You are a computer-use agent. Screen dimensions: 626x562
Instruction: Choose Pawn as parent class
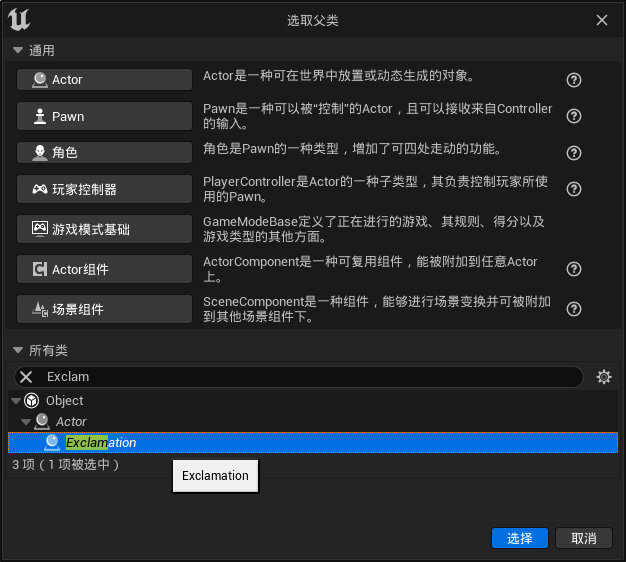pos(104,116)
